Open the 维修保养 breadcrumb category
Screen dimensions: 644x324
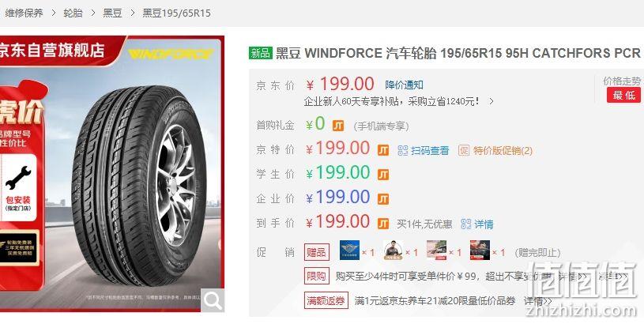tap(24, 13)
